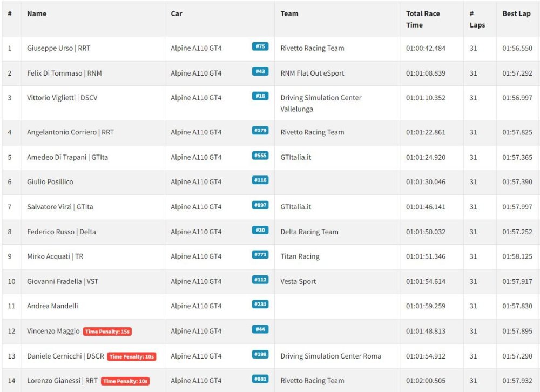Click team Driving Simulation Center Roma

click(330, 356)
